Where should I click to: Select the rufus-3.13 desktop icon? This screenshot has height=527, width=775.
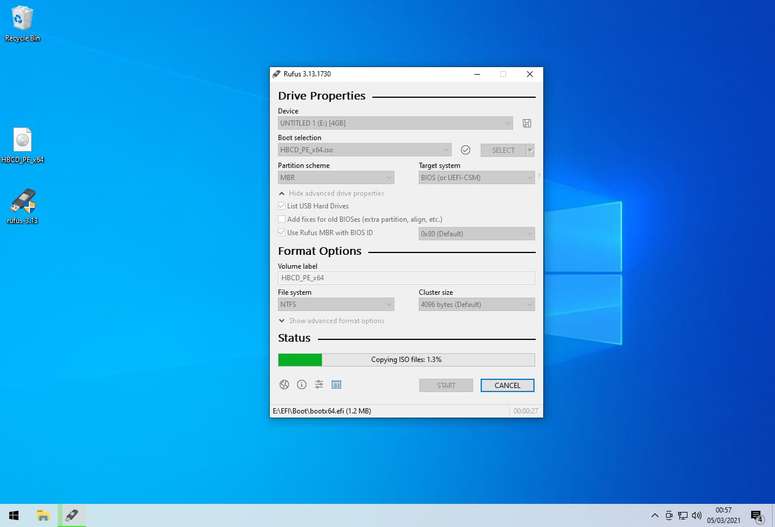tap(22, 207)
